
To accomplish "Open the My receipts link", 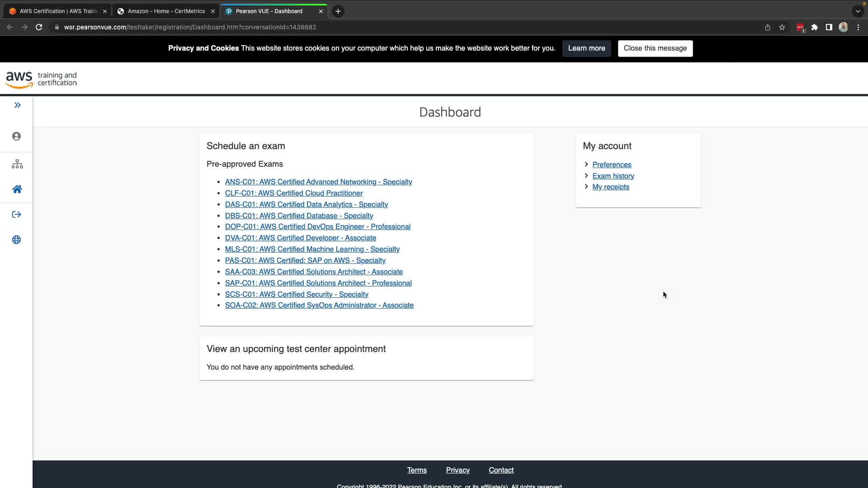I will [610, 187].
